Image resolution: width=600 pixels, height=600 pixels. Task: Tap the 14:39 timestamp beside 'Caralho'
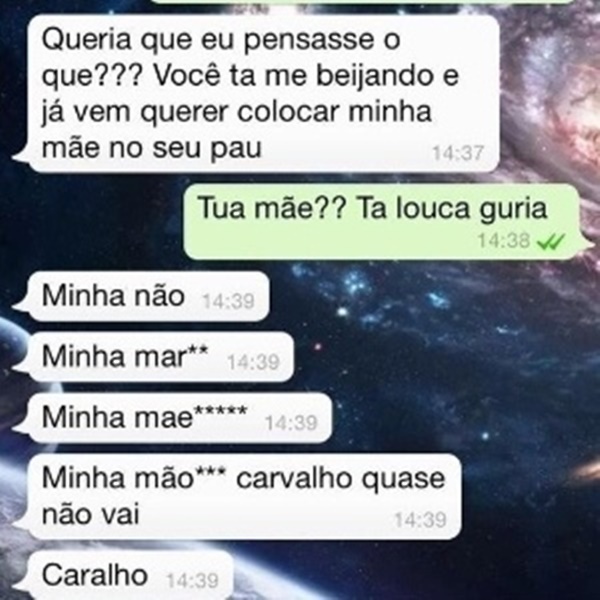192,580
